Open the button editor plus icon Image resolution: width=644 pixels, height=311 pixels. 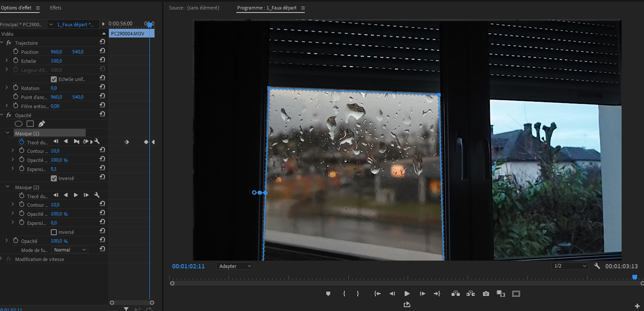pos(637,306)
